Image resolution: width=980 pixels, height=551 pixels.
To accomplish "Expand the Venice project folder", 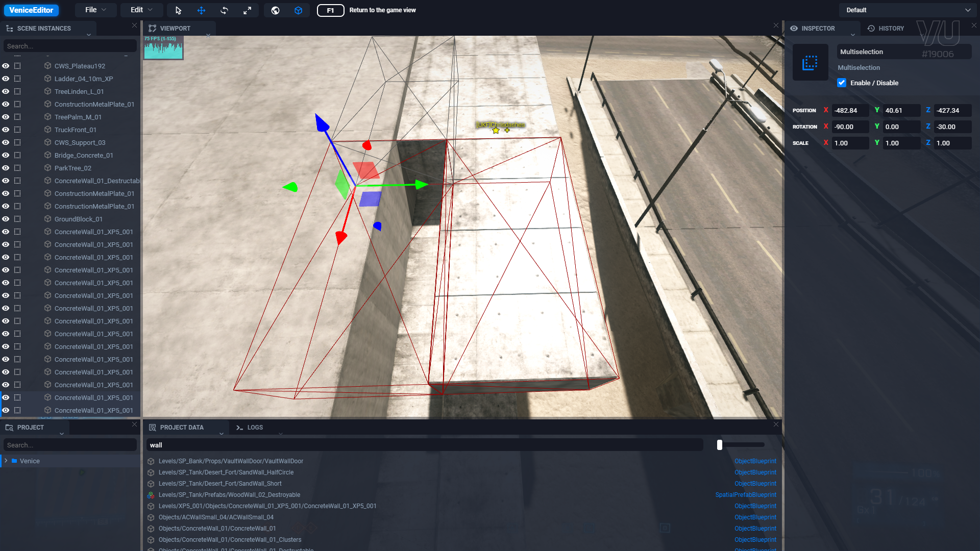I will [x=6, y=461].
